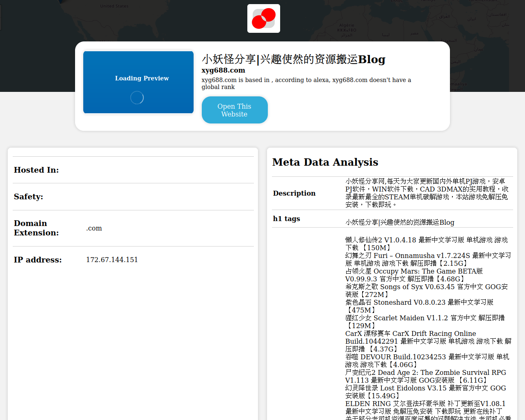Click the h1 tags row label
The image size is (525, 420).
(x=287, y=219)
